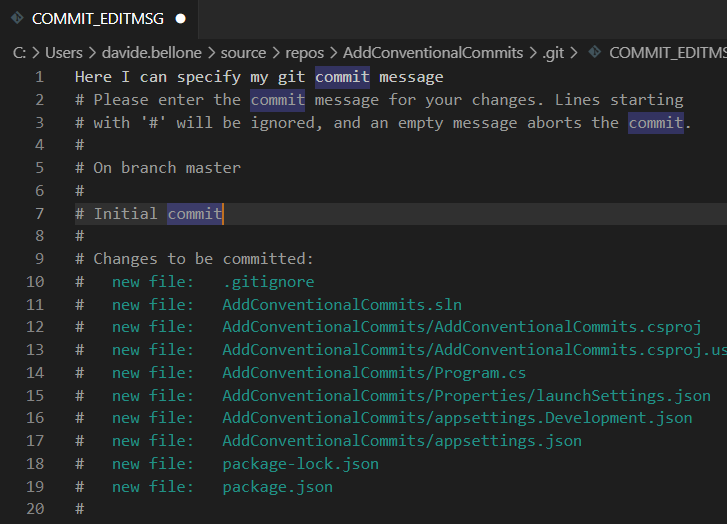Click the COMMIT_EDITMSG breadcrumb file name
Screen dimensions: 727x524
pyautogui.click(x=668, y=53)
